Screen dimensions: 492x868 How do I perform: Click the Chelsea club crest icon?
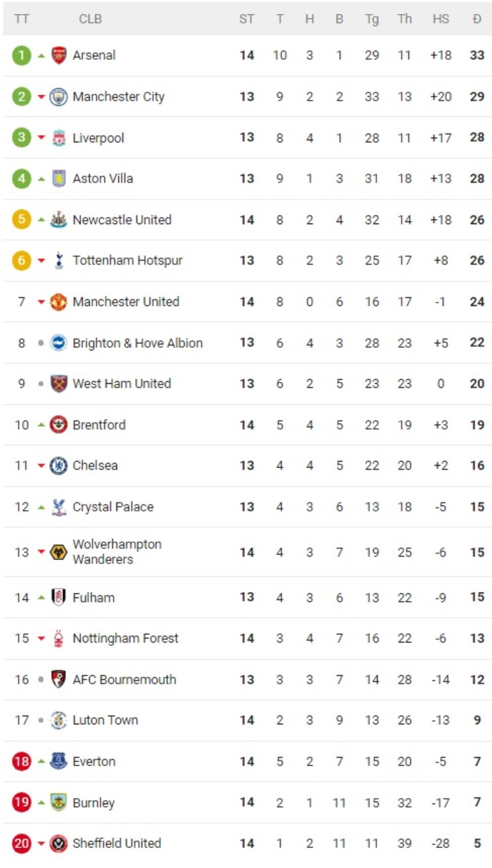(59, 466)
